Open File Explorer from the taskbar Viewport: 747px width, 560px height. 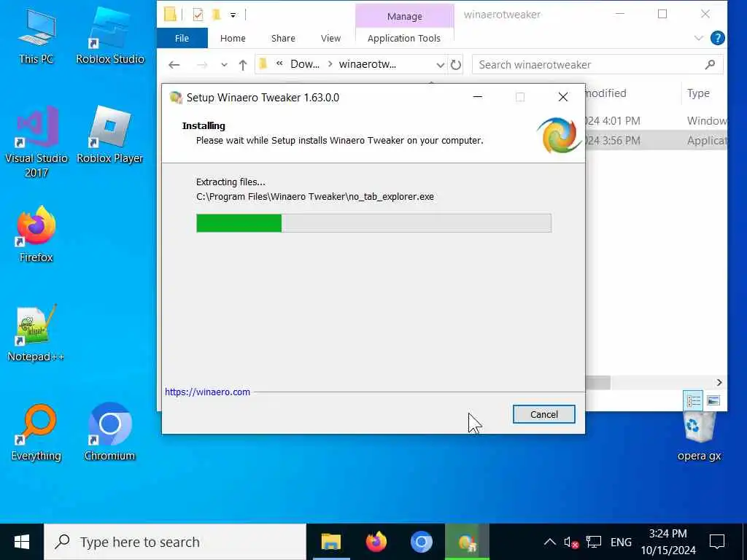click(x=331, y=542)
